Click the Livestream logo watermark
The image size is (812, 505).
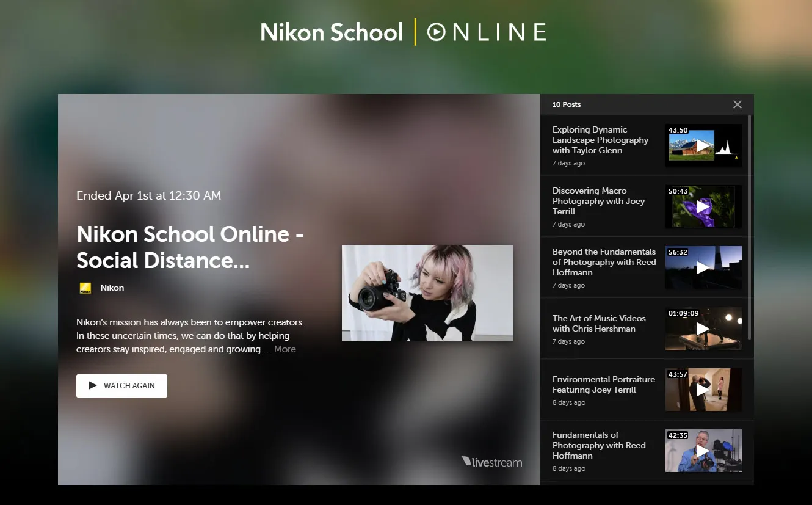492,462
